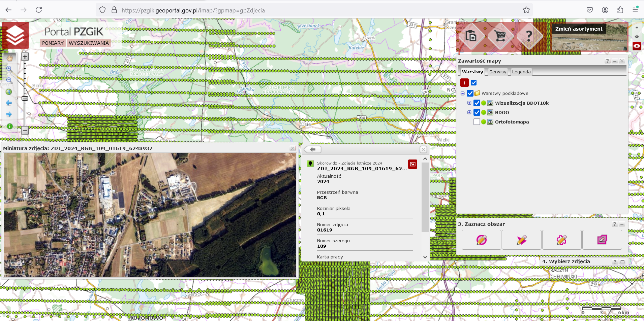Go to previous map view arrow
This screenshot has height=321, width=644.
click(x=9, y=103)
